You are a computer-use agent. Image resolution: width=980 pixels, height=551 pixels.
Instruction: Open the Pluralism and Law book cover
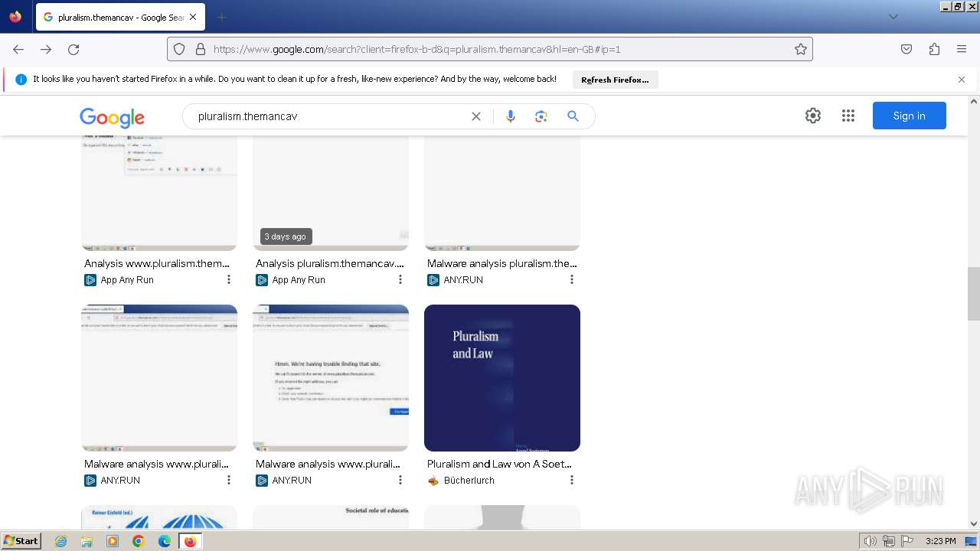point(502,378)
